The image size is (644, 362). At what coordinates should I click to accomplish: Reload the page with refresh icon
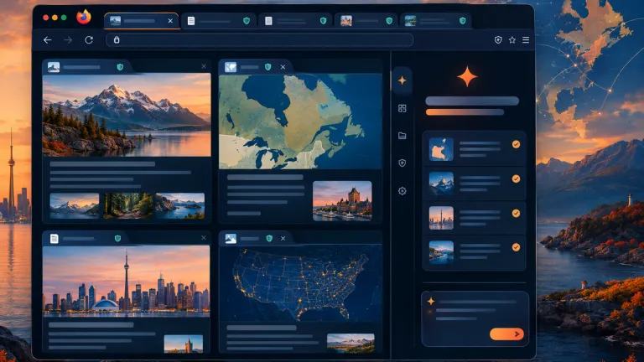(89, 40)
